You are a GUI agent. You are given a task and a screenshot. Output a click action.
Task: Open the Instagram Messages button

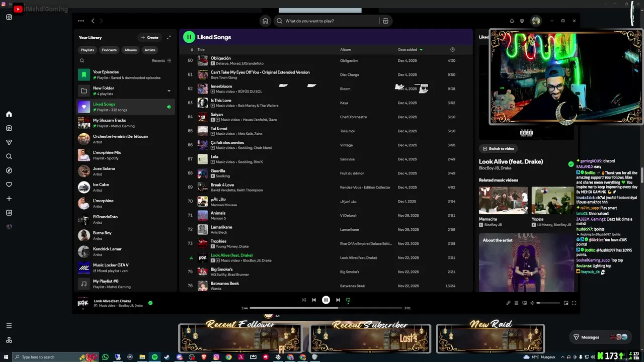click(601, 337)
